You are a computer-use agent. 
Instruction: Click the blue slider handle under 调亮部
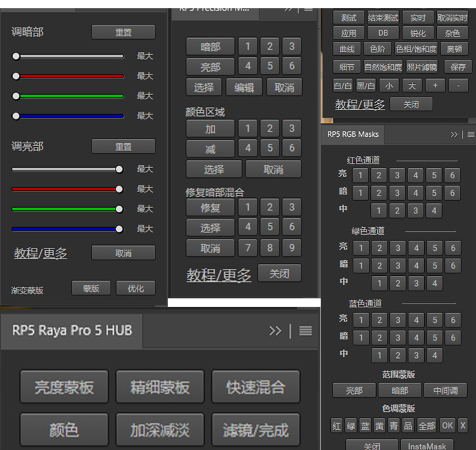click(120, 229)
